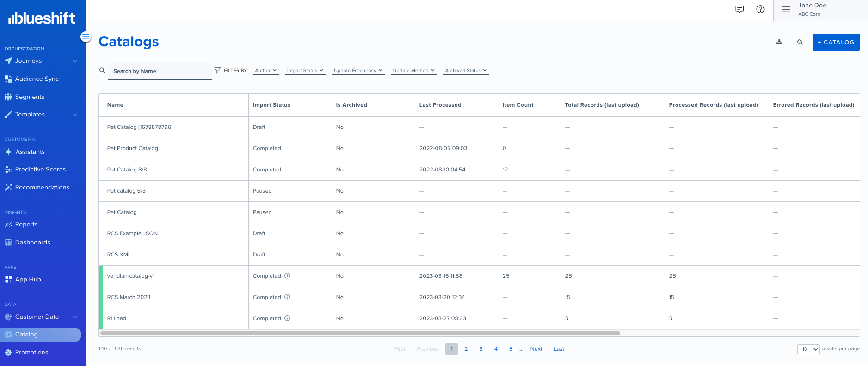Open the results per page dropdown

808,349
